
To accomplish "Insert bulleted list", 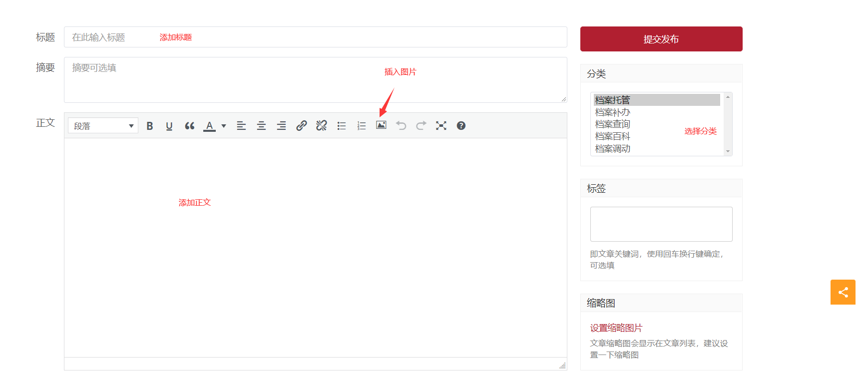I will coord(342,126).
